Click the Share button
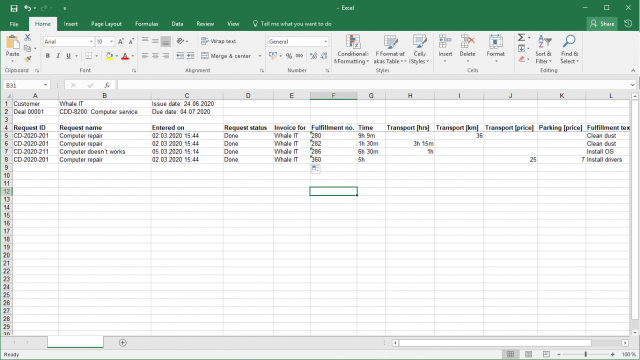The height and width of the screenshot is (360, 640). point(602,24)
